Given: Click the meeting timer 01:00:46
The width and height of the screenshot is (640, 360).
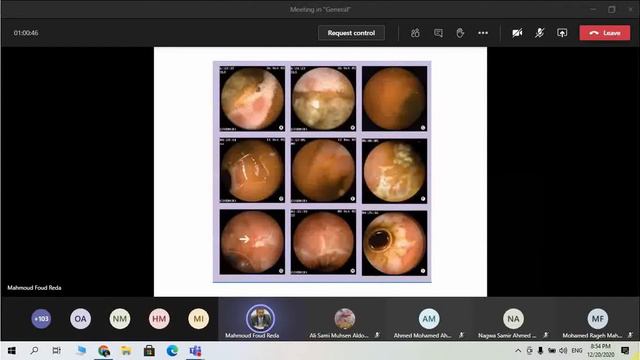Looking at the screenshot, I should point(26,33).
